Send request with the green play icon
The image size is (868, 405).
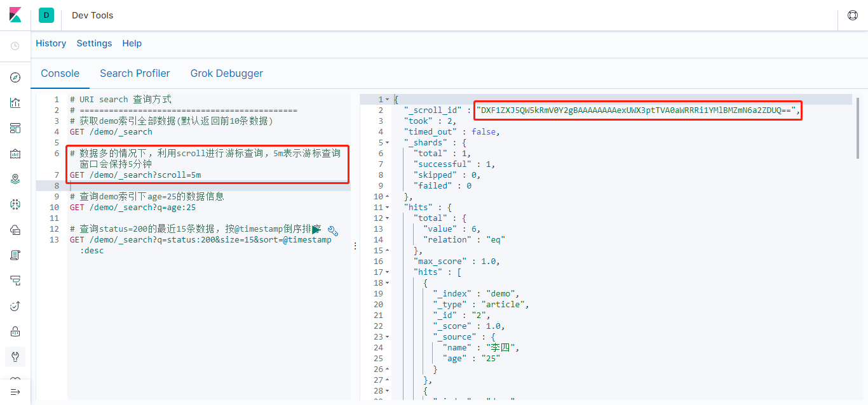316,230
